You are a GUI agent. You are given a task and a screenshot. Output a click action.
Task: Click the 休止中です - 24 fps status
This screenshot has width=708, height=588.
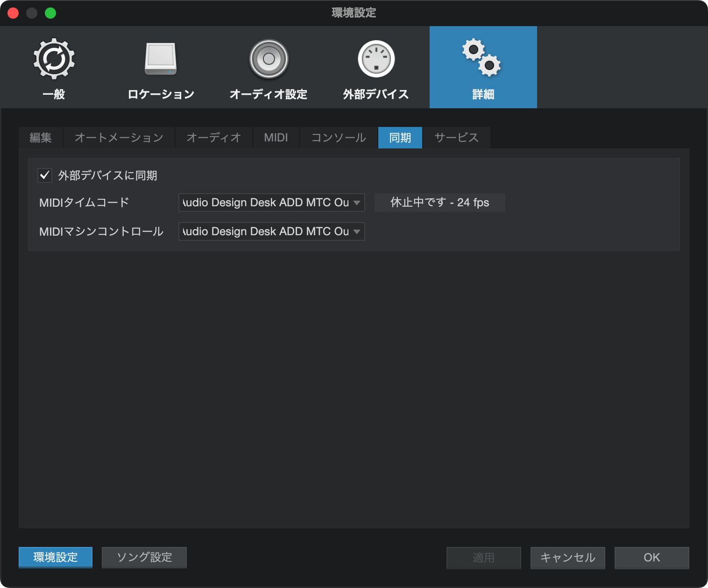pos(440,203)
